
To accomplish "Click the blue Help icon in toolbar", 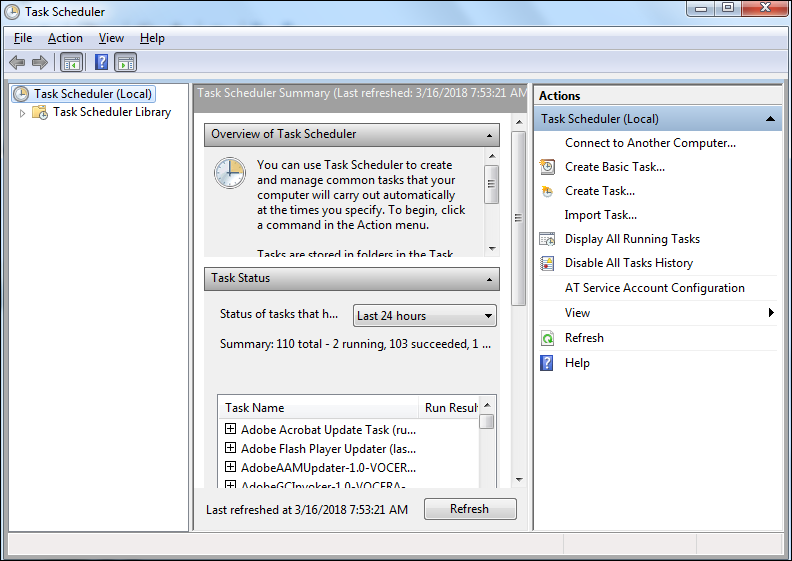I will (101, 62).
